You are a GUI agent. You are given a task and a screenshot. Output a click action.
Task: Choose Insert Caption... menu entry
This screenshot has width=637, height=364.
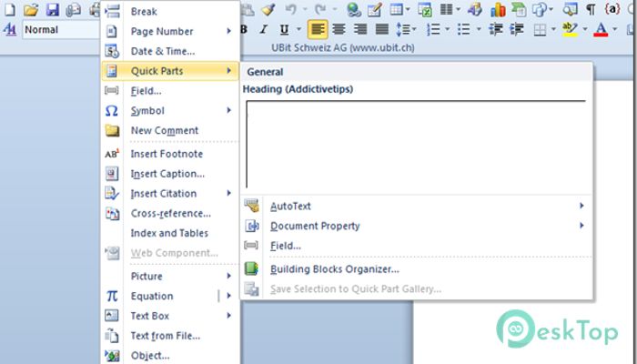pos(170,174)
